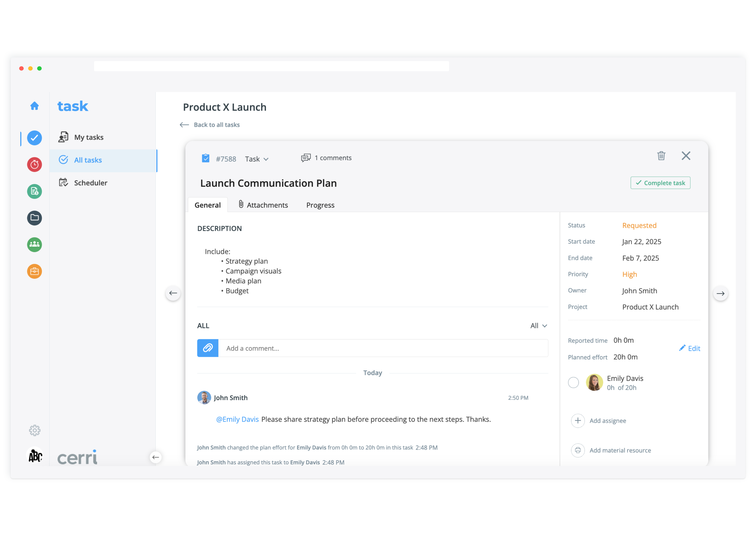This screenshot has width=756, height=555.
Task: Switch to the Progress tab
Action: [x=320, y=205]
